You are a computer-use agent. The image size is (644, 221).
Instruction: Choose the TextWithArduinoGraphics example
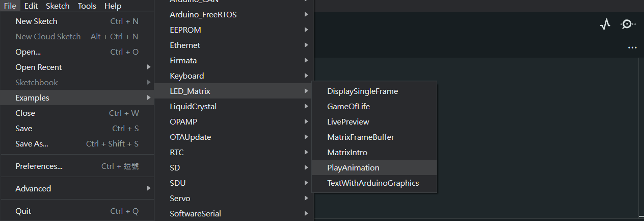coord(374,183)
